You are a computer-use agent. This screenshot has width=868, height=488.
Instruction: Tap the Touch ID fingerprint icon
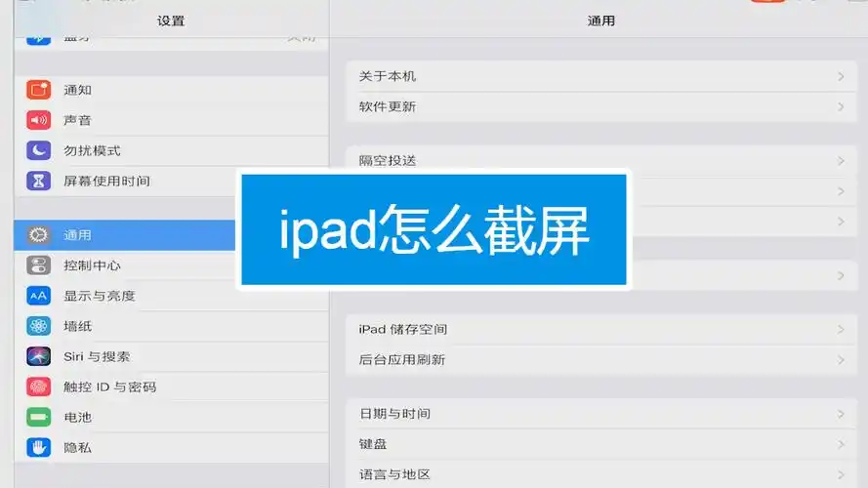tap(38, 386)
